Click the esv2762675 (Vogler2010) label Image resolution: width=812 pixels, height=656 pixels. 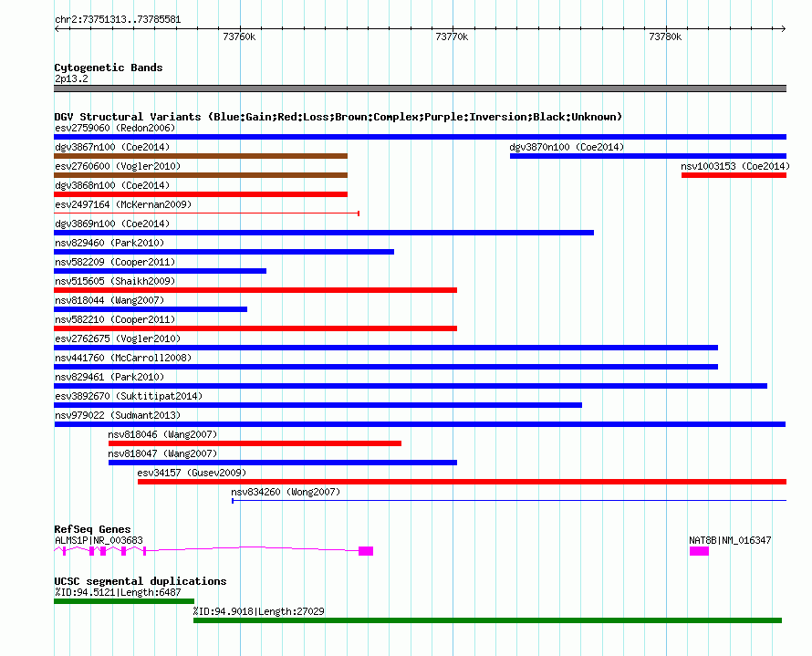118,338
